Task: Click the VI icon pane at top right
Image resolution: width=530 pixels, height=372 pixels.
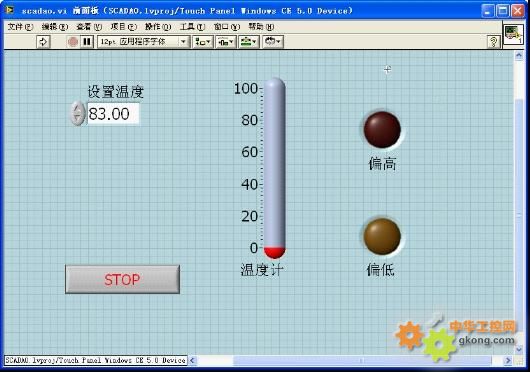Action: coord(513,34)
